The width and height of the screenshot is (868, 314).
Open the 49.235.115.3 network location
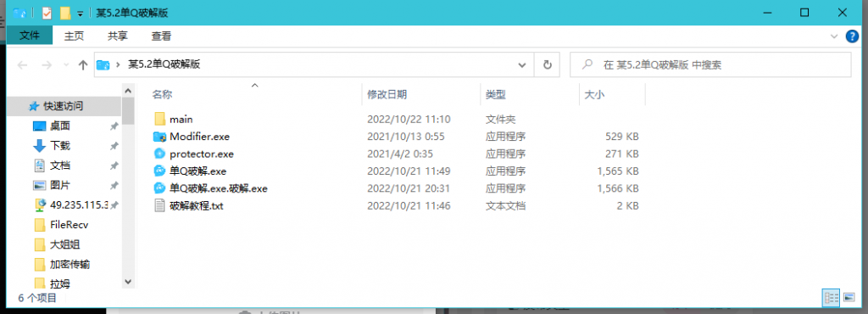tap(78, 205)
